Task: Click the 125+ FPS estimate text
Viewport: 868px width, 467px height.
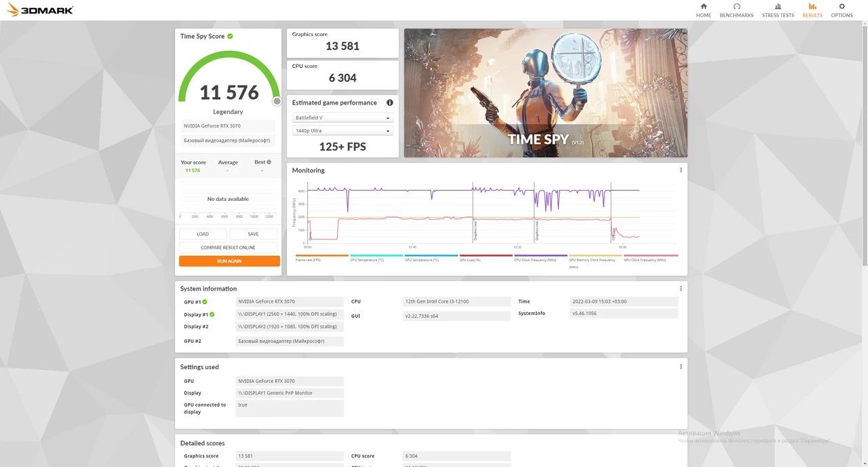Action: (342, 147)
